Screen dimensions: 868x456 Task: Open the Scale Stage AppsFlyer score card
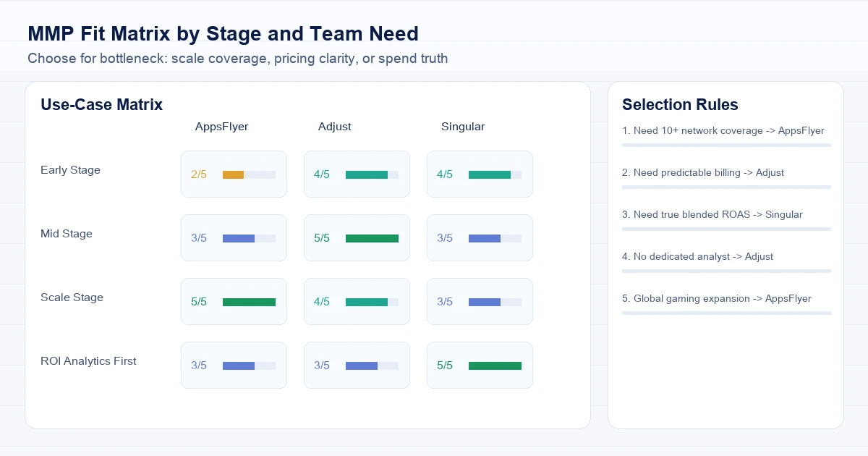(234, 301)
